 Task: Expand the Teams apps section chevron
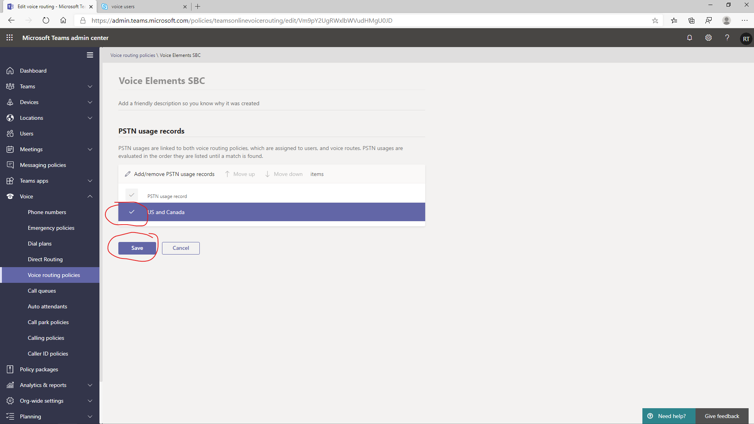click(x=90, y=181)
